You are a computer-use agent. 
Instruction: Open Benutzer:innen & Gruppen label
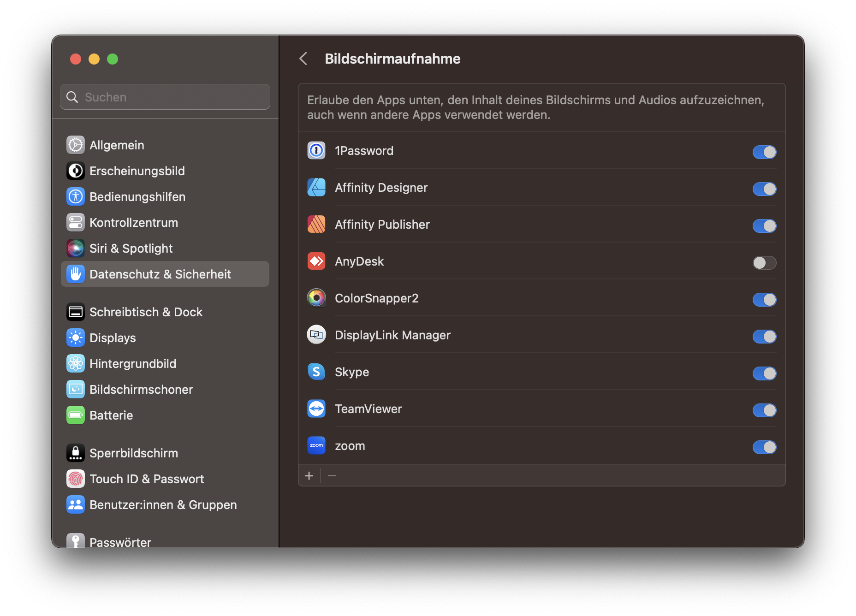point(163,504)
